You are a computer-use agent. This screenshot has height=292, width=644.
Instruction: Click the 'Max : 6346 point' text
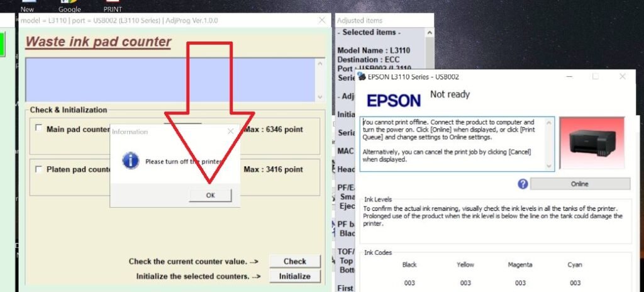click(x=274, y=130)
